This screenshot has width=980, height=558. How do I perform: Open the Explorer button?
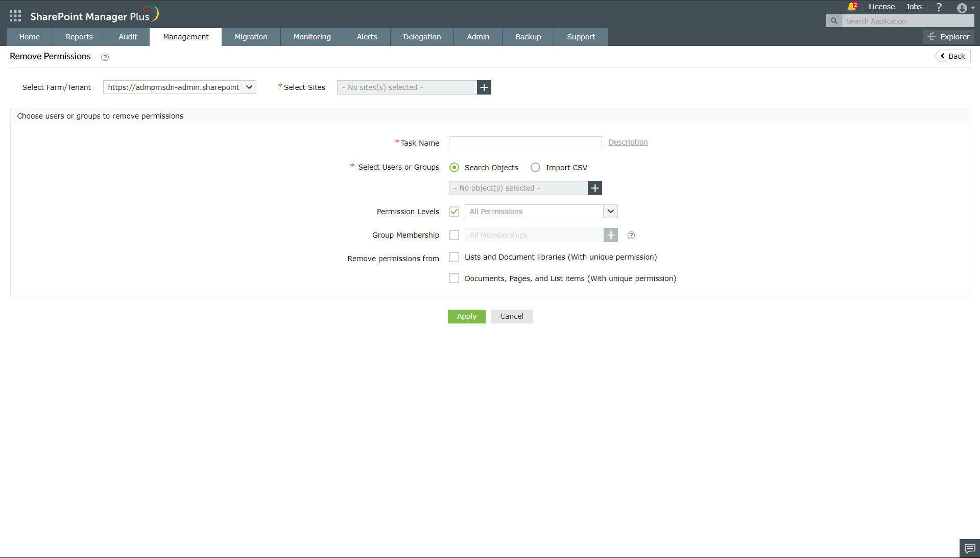[x=949, y=37]
